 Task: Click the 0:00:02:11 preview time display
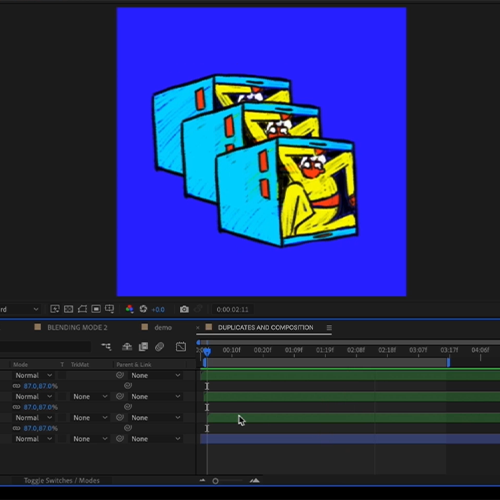[x=232, y=309]
